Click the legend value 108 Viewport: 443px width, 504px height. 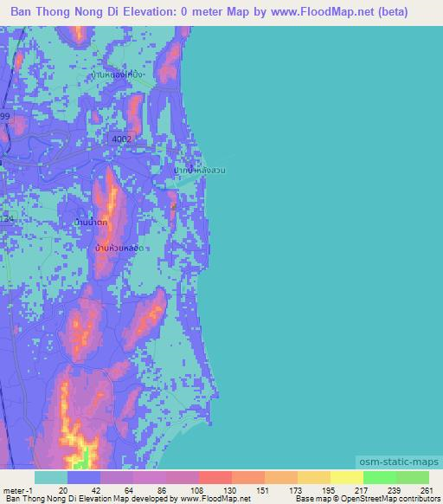coord(196,490)
